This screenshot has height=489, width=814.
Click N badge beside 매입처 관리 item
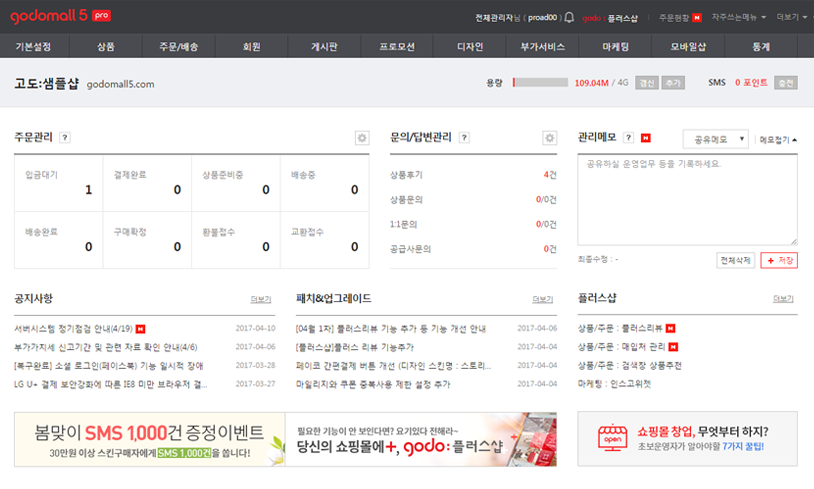pos(673,347)
